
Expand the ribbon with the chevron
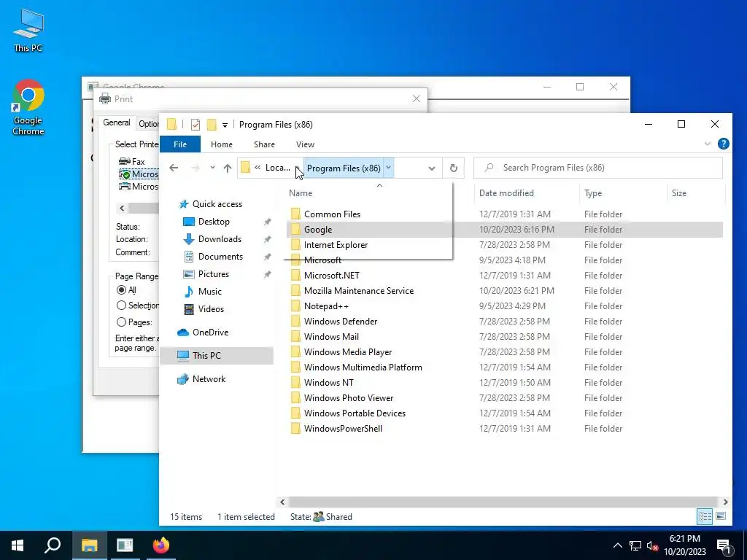click(708, 144)
